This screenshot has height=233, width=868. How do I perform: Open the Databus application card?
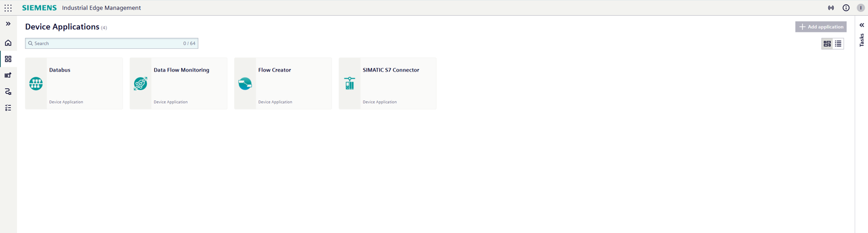[x=74, y=83]
